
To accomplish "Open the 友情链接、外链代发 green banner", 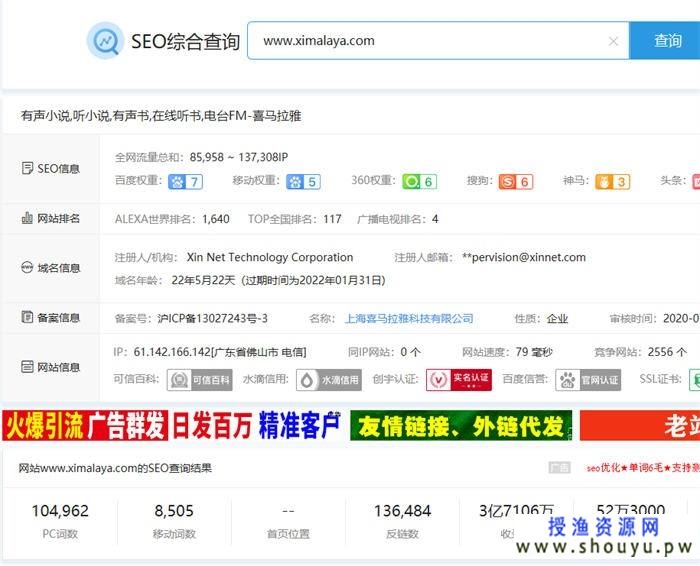I will pyautogui.click(x=461, y=426).
